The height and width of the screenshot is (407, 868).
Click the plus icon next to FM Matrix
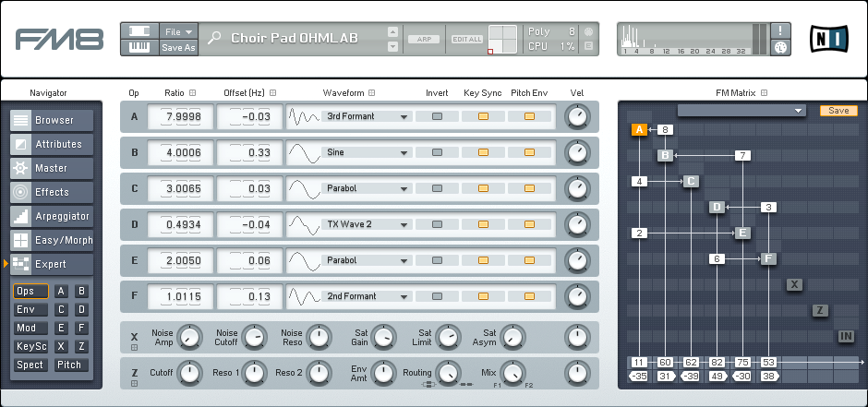click(x=764, y=93)
